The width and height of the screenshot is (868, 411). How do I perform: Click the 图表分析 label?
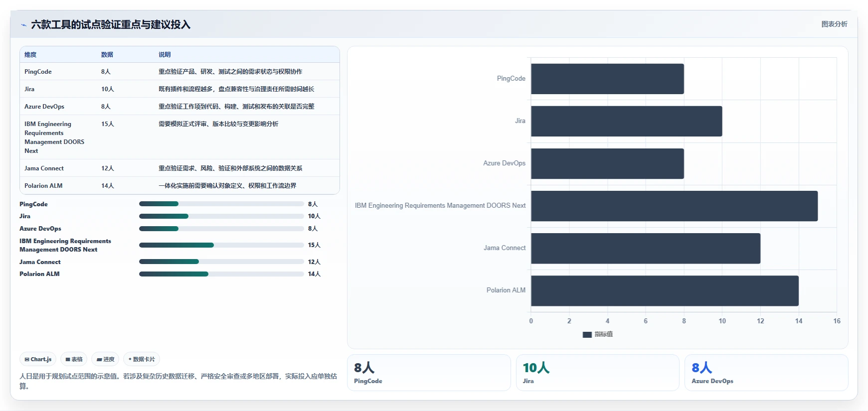click(834, 24)
